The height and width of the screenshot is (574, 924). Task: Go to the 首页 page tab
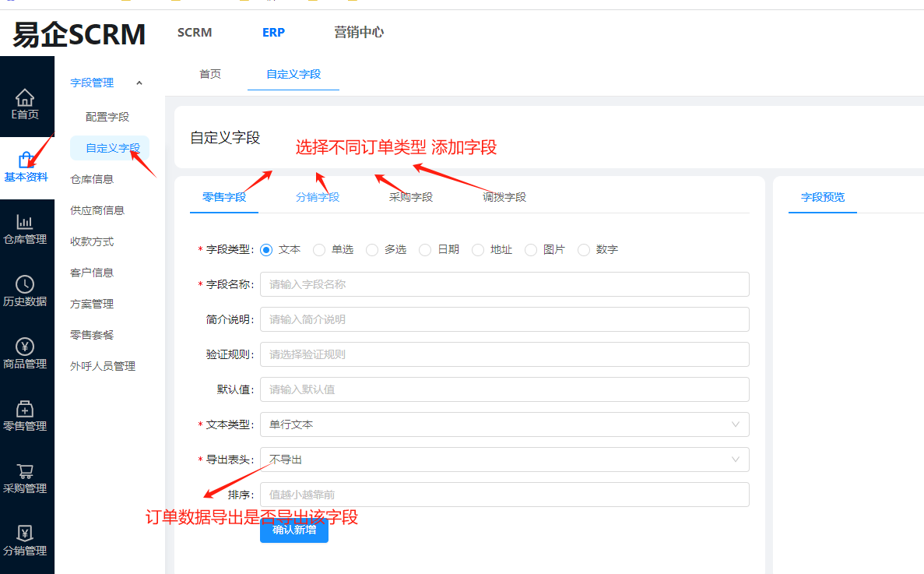[210, 74]
